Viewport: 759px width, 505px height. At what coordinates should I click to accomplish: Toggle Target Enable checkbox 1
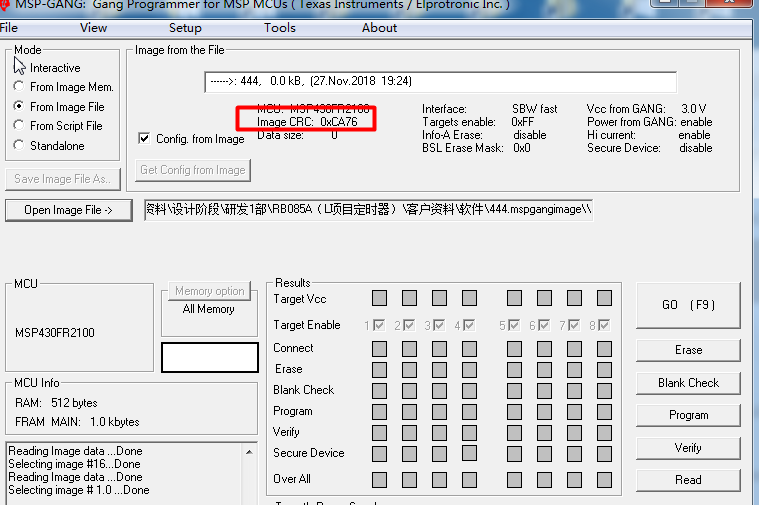pos(379,325)
